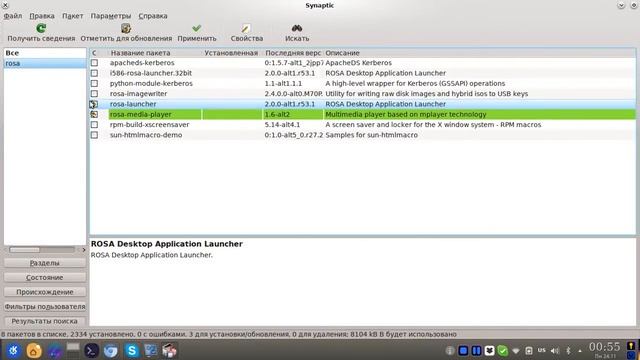The image size is (640, 360).
Task: Click the Mark all upgrades icon
Action: click(x=126, y=28)
